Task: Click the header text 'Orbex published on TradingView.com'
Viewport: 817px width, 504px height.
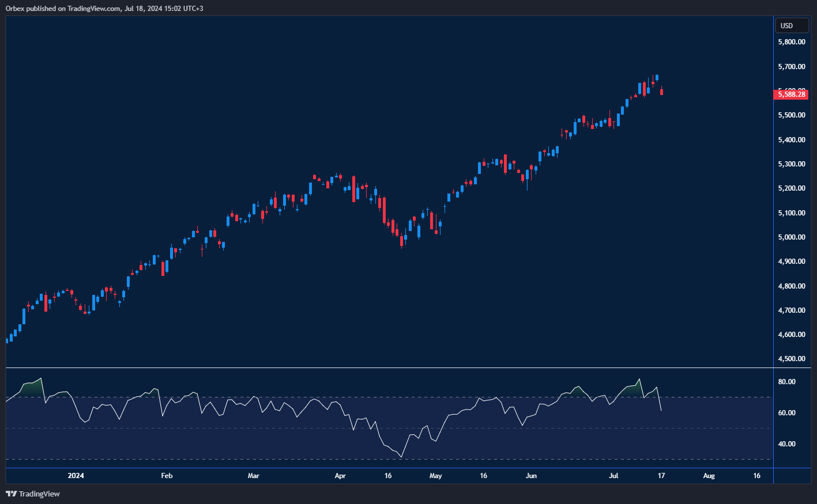Action: [x=63, y=8]
